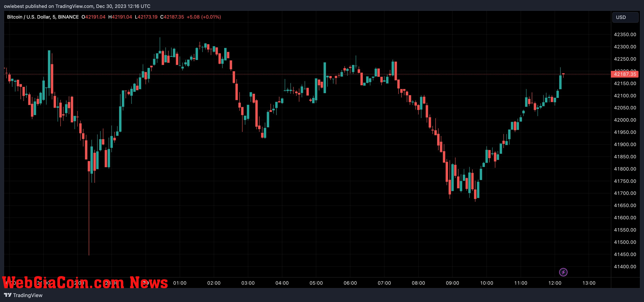This screenshot has height=302, width=644.
Task: Click the 08:00 time axis label
Action: coord(418,283)
